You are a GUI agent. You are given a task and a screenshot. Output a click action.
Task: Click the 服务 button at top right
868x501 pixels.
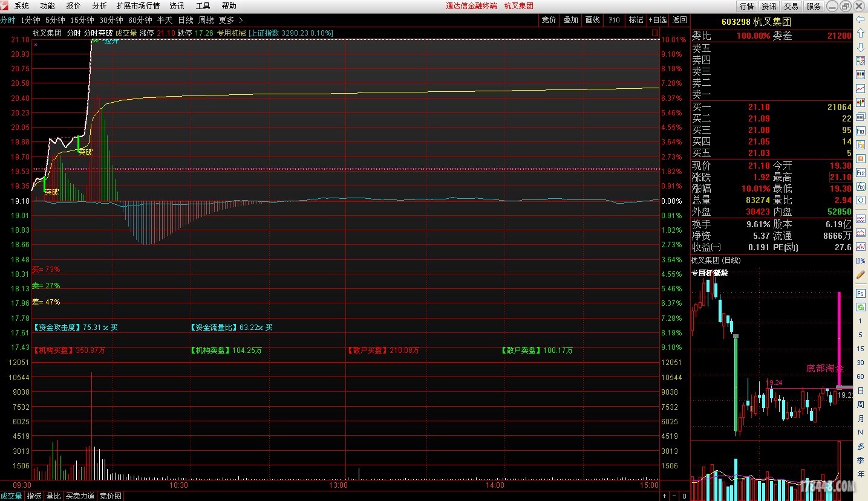point(814,6)
